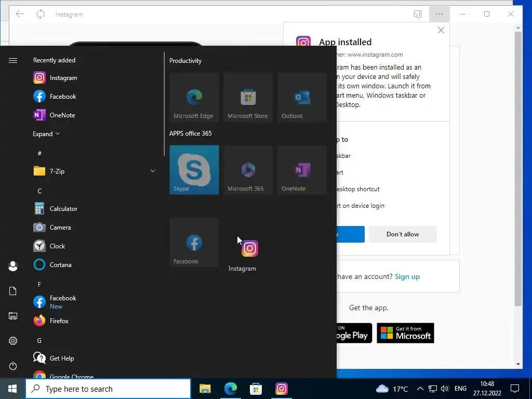
Task: Click the Windows Start button
Action: [x=12, y=389]
